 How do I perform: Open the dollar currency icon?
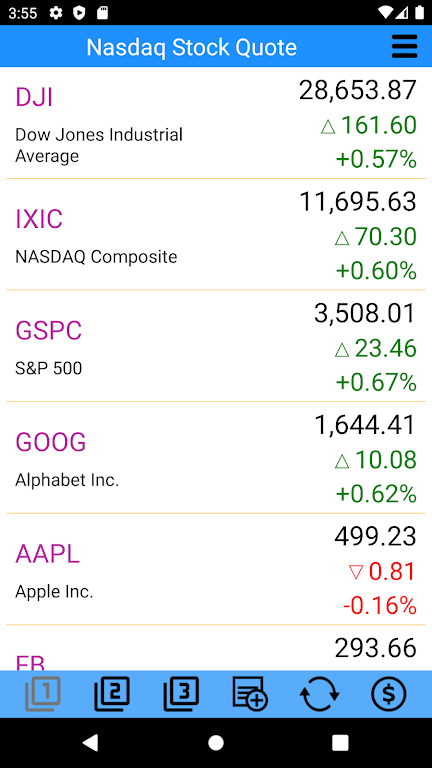pos(388,694)
